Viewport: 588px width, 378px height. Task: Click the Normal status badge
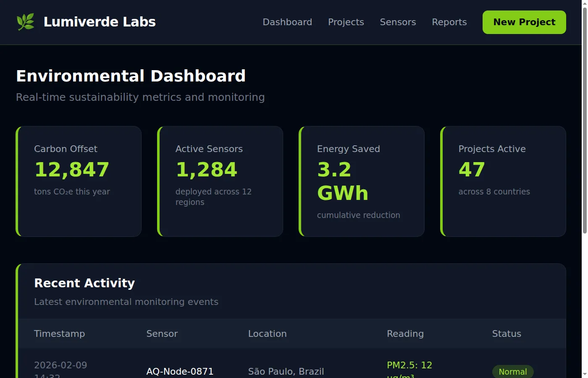(x=513, y=372)
